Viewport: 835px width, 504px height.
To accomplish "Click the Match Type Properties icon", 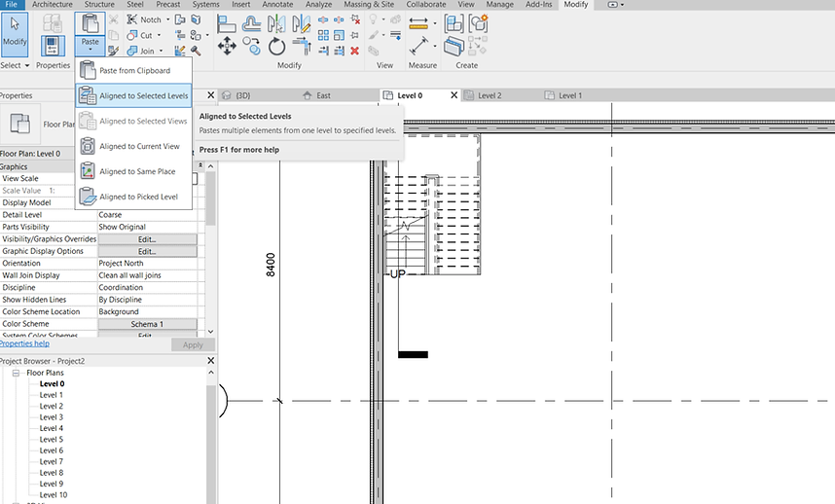I will coord(114,51).
